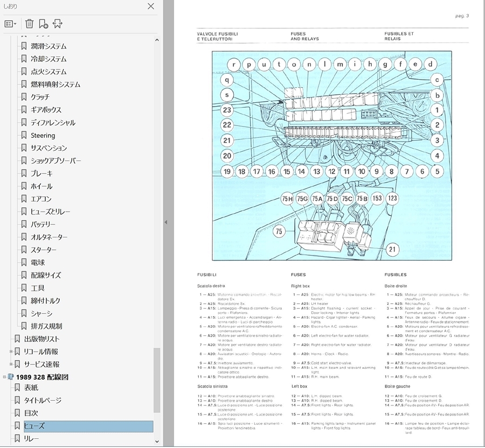The width and height of the screenshot is (485, 448).
Task: Open the 締付トルク bookmark
Action: 45,300
